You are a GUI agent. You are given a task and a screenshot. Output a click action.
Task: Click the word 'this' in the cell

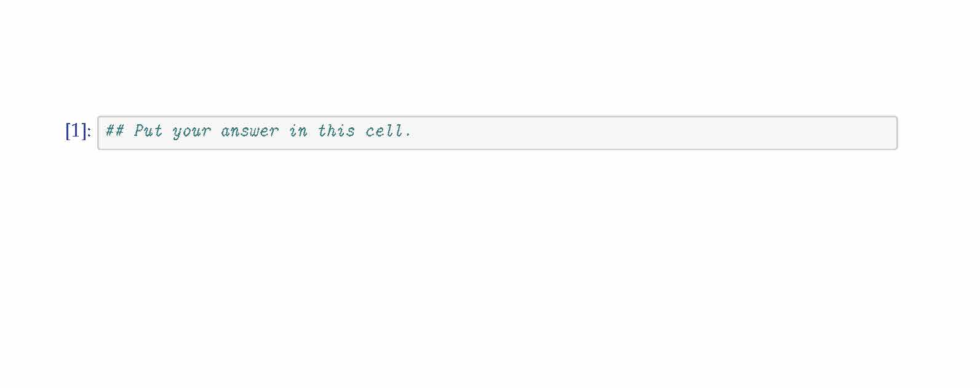point(336,131)
